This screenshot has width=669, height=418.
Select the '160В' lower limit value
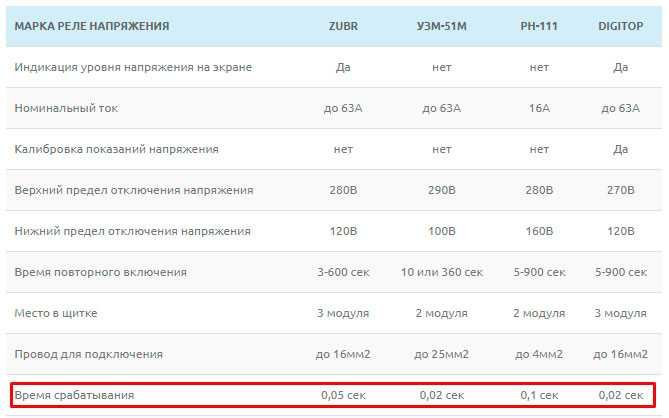539,231
